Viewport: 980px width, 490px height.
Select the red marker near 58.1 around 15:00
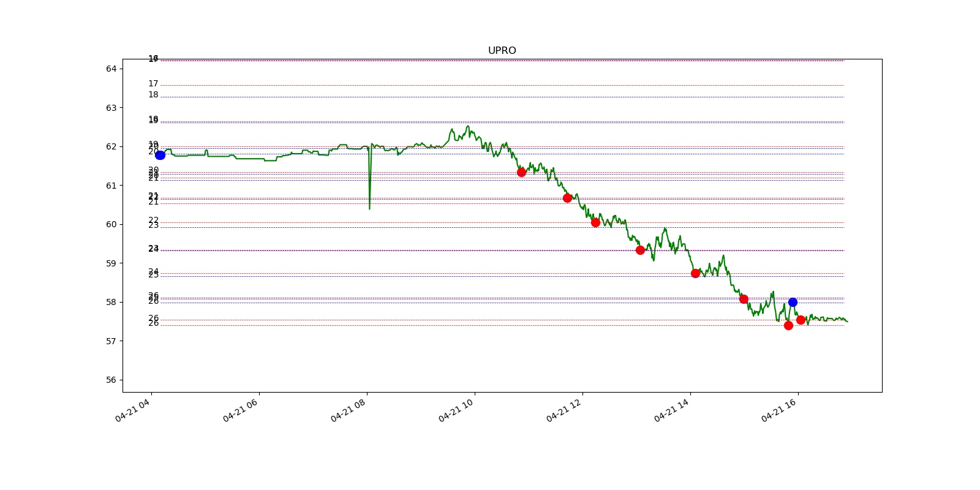pyautogui.click(x=744, y=299)
